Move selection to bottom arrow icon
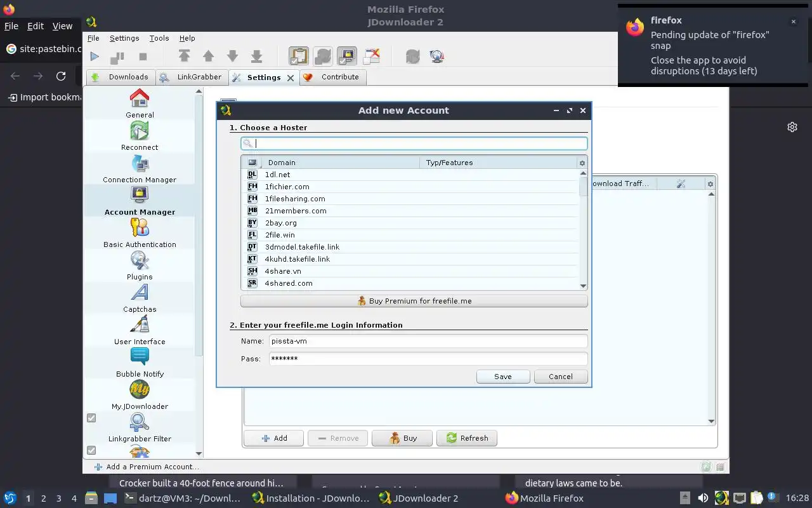This screenshot has width=812, height=508. point(256,57)
